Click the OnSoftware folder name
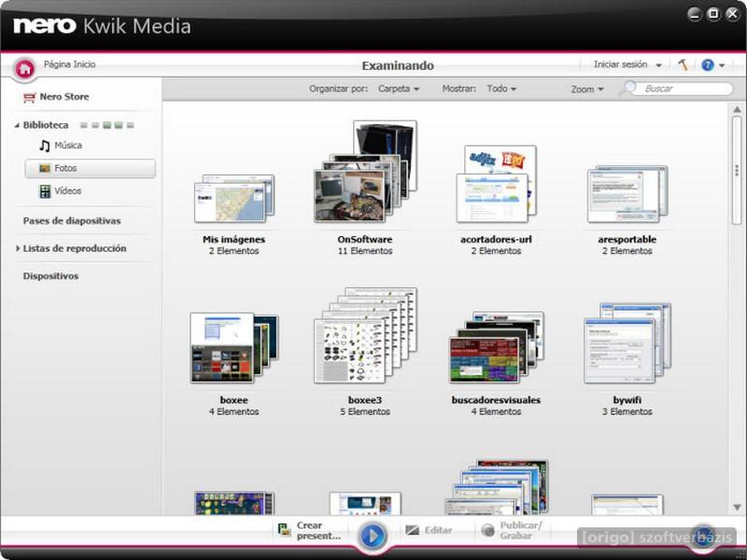747x560 pixels. (x=365, y=240)
